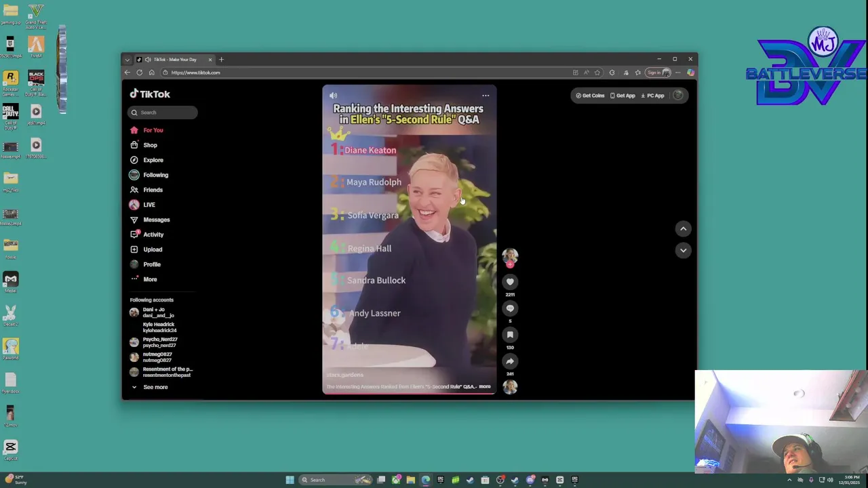Open the For You feed
The width and height of the screenshot is (868, 488).
tap(146, 130)
